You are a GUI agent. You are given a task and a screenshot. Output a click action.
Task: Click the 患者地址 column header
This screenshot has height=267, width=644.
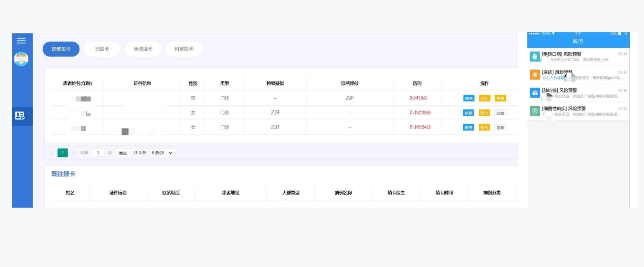click(231, 193)
